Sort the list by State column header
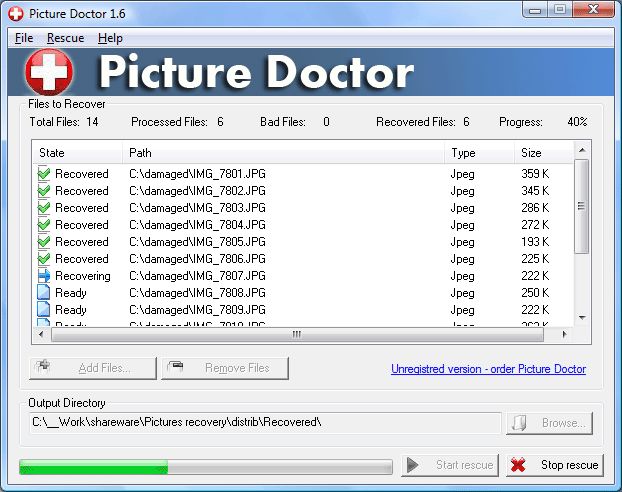622x492 pixels. pos(77,153)
